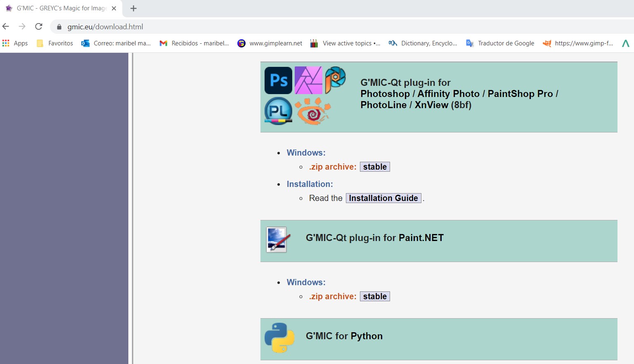Click G'MIC for Python heading
This screenshot has height=364, width=634.
(x=344, y=336)
